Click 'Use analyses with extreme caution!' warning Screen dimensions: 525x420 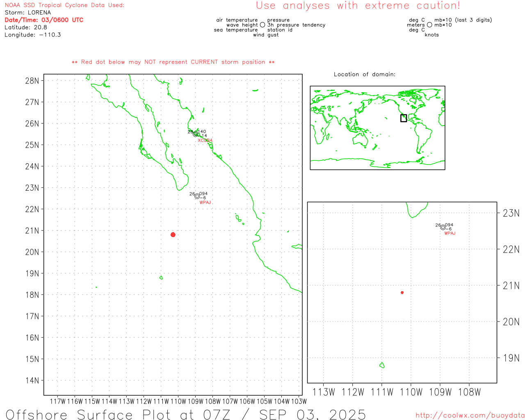tap(358, 6)
